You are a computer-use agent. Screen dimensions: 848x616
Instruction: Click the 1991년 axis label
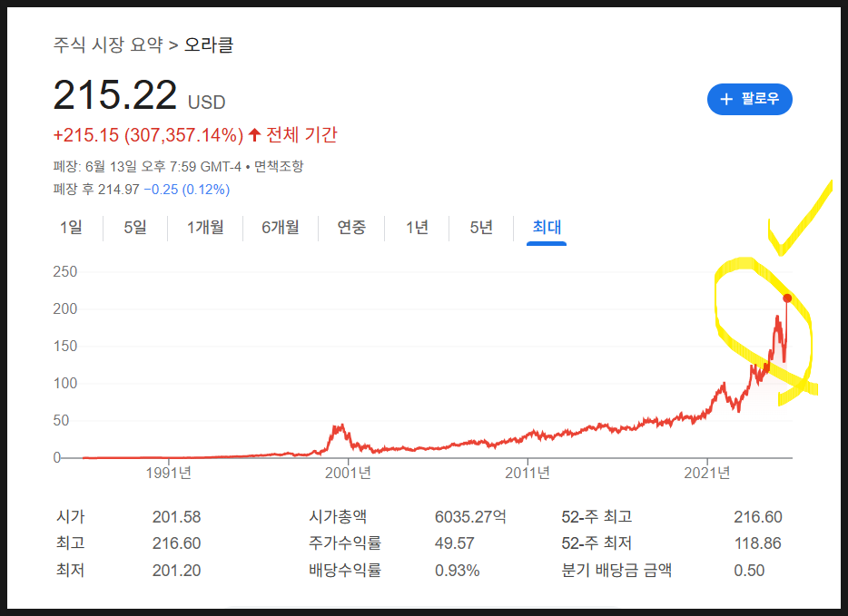169,474
